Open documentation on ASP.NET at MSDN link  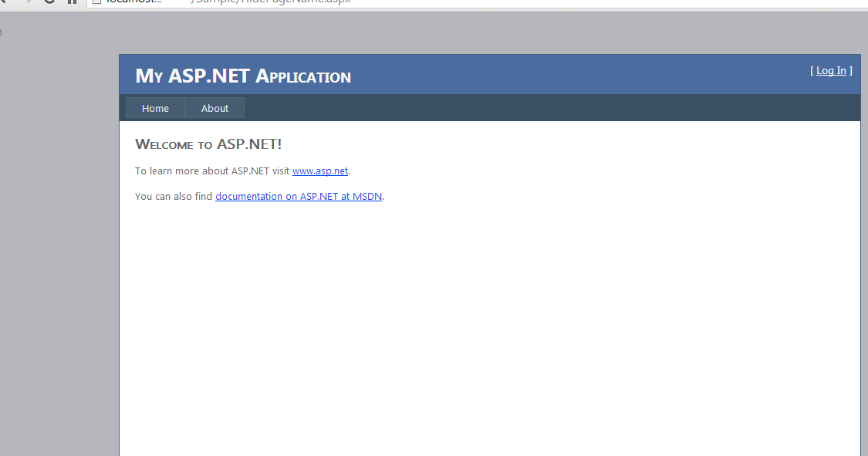click(299, 197)
